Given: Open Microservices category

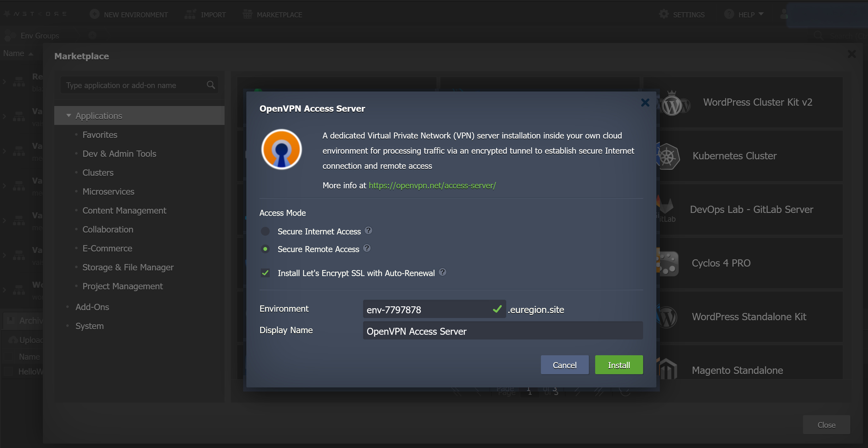Looking at the screenshot, I should tap(108, 192).
